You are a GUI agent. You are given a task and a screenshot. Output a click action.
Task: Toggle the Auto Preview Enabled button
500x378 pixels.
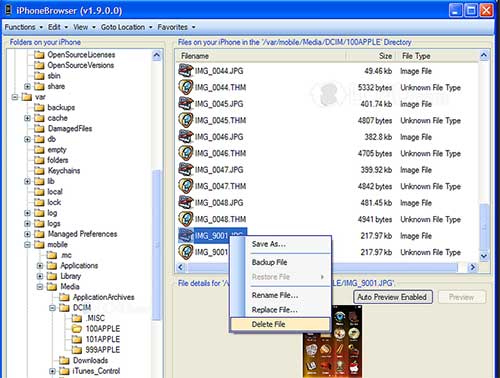[393, 297]
